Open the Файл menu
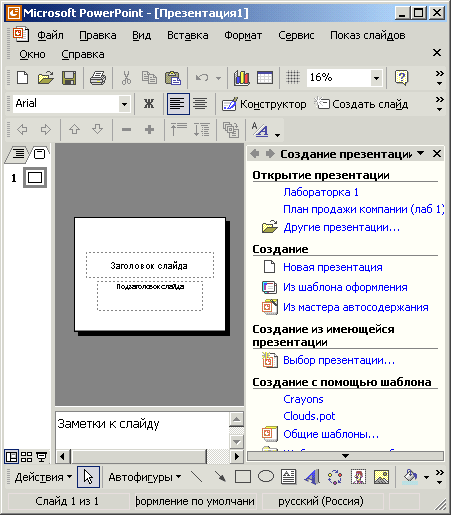This screenshot has width=451, height=515. [50, 35]
